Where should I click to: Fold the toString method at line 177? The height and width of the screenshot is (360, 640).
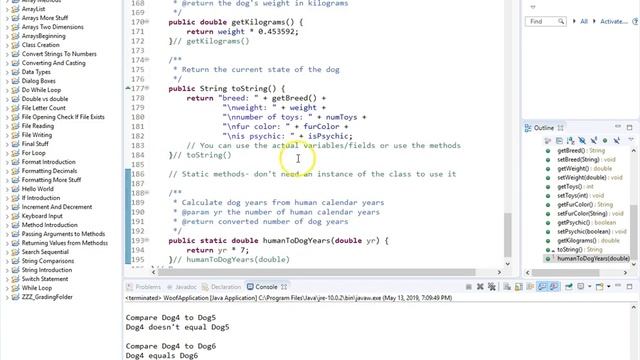coord(147,88)
